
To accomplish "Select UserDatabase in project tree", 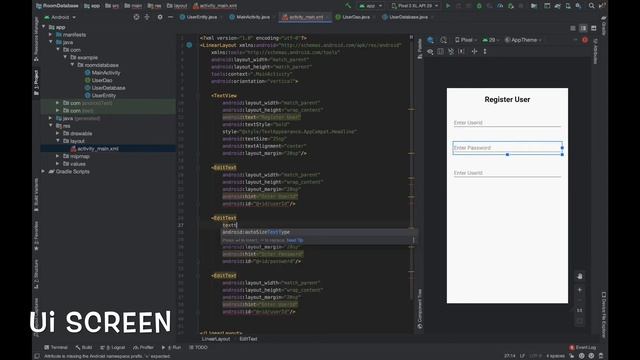I will [x=108, y=88].
